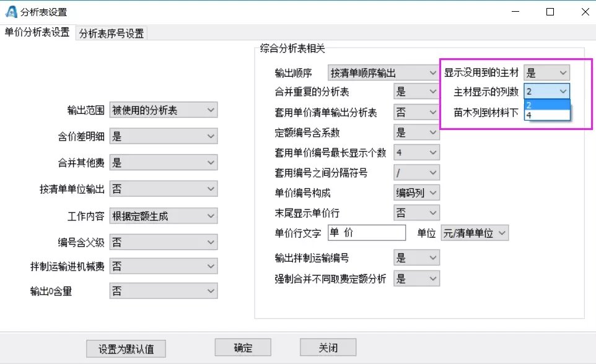
Task: Expand the 含价差明细 dropdown
Action: pos(164,137)
